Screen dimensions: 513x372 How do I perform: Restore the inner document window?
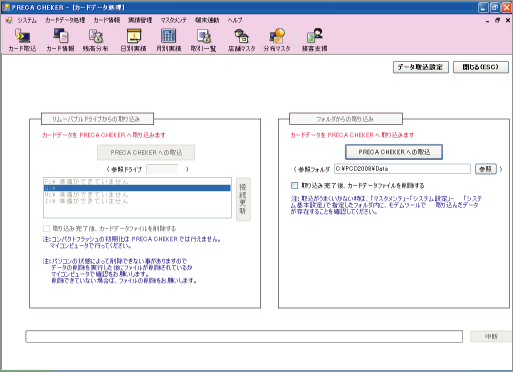pos(498,20)
